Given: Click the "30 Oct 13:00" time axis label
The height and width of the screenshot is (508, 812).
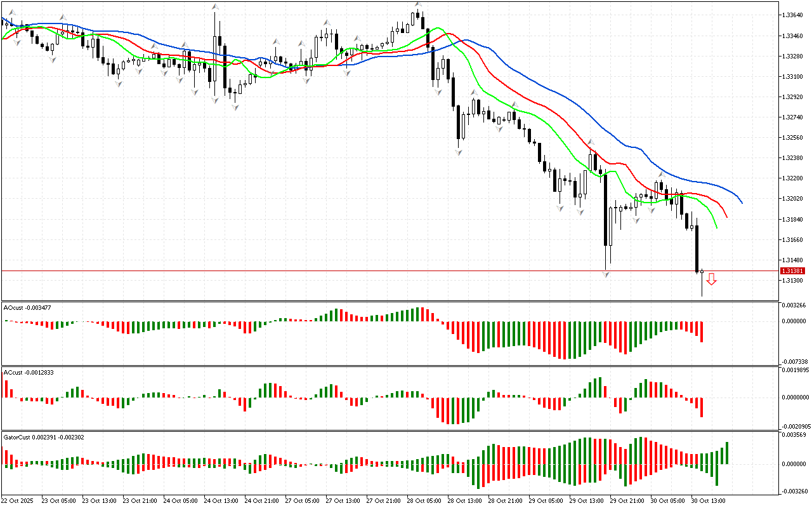Looking at the screenshot, I should point(708,500).
